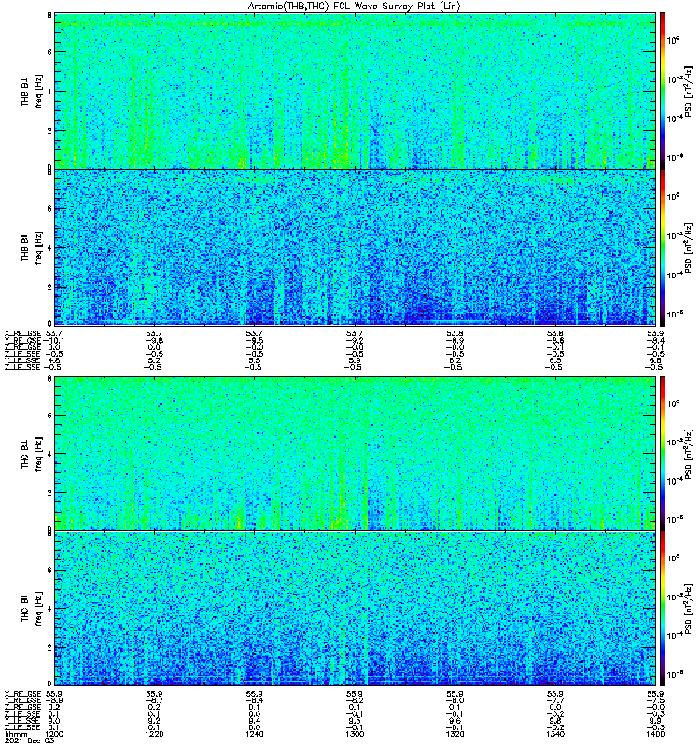Click the PSD unit label of the THC B∥ color bar
This screenshot has height=747, width=700.
[x=688, y=609]
